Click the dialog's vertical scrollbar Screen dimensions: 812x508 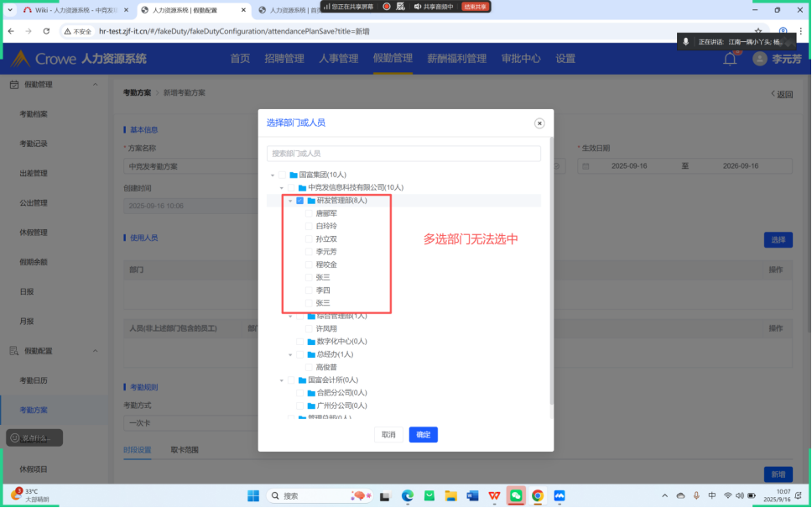point(551,270)
